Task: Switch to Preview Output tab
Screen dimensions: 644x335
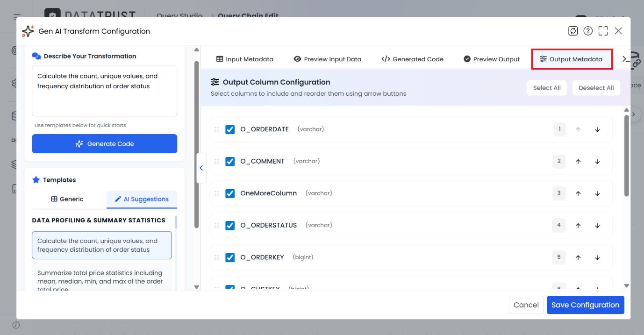Action: tap(492, 59)
